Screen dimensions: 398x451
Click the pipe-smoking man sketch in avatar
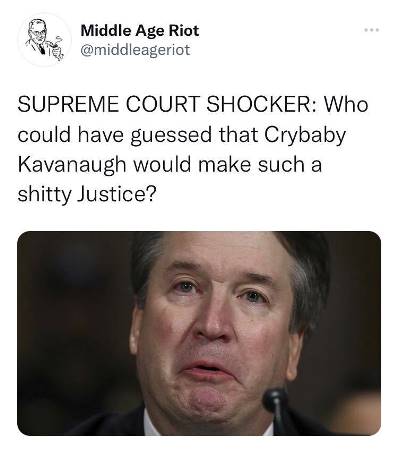[45, 40]
